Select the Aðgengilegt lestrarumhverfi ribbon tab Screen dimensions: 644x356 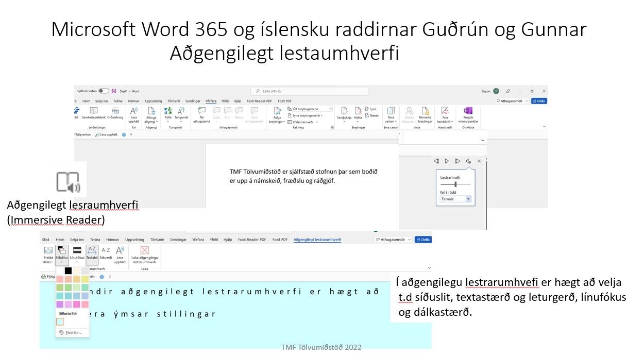tap(317, 240)
